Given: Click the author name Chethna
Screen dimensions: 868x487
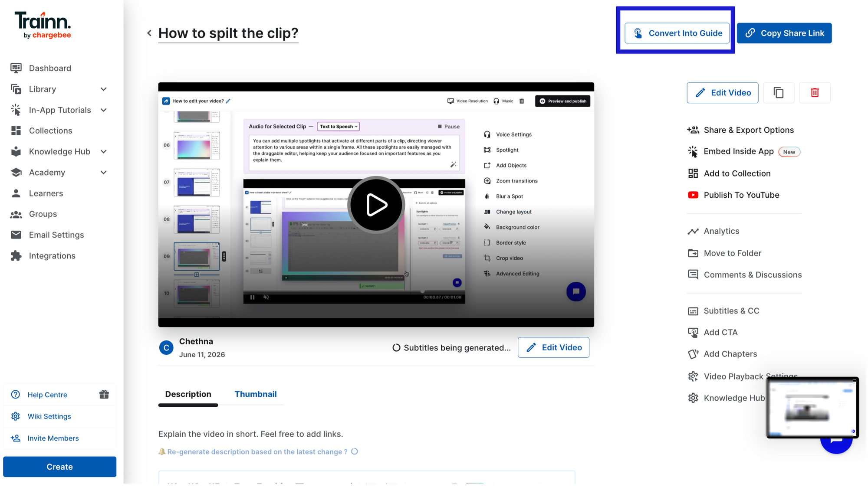Looking at the screenshot, I should 196,341.
